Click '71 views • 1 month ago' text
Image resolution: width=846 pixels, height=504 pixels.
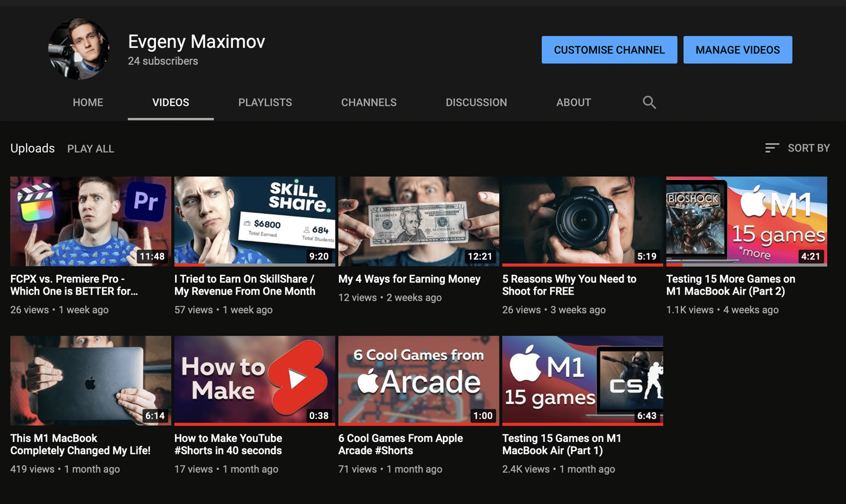(x=390, y=469)
